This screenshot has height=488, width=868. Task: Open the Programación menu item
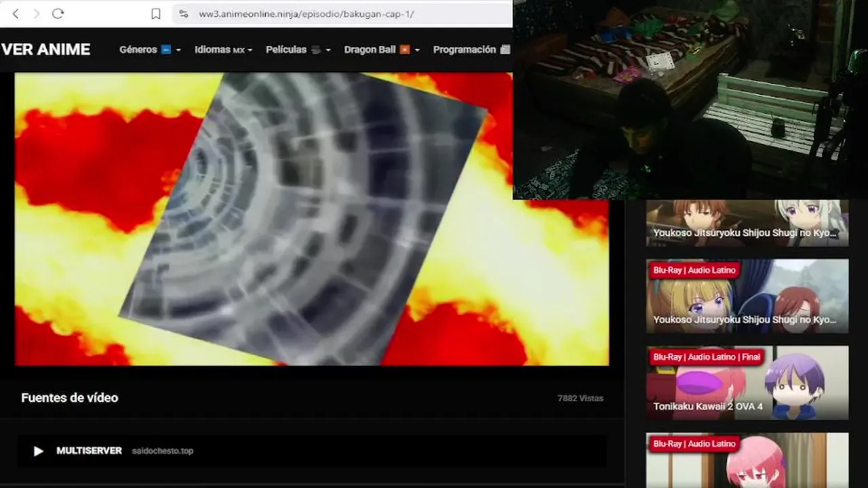point(471,49)
